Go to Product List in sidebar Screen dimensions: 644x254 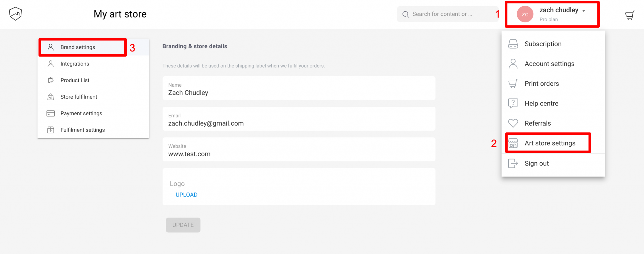click(x=75, y=80)
